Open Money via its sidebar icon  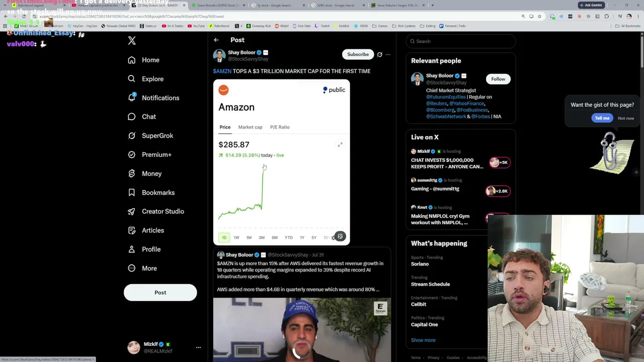tap(132, 173)
